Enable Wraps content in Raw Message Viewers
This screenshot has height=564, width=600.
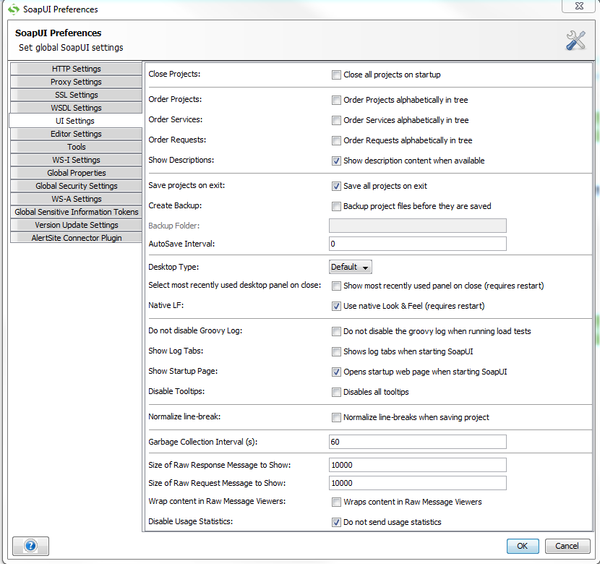coord(336,502)
